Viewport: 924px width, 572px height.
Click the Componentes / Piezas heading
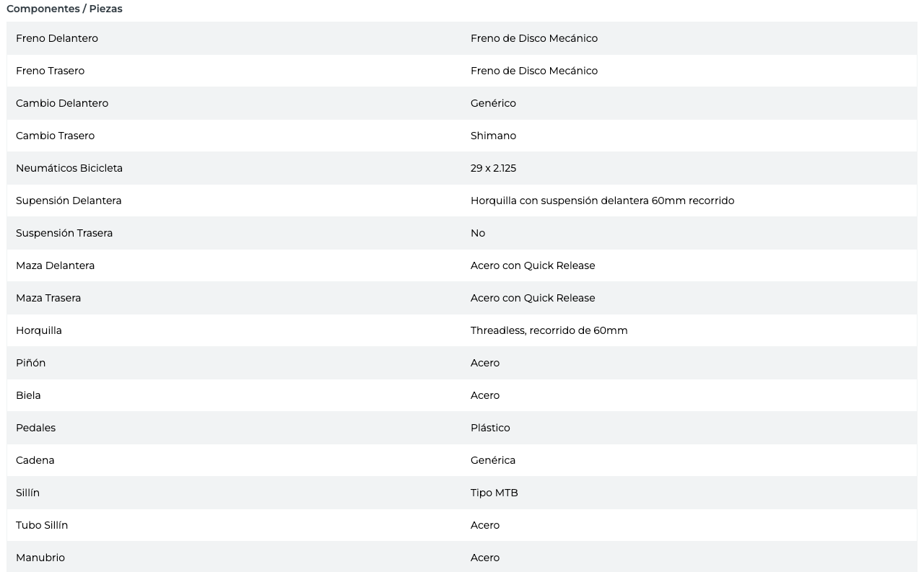coord(64,9)
